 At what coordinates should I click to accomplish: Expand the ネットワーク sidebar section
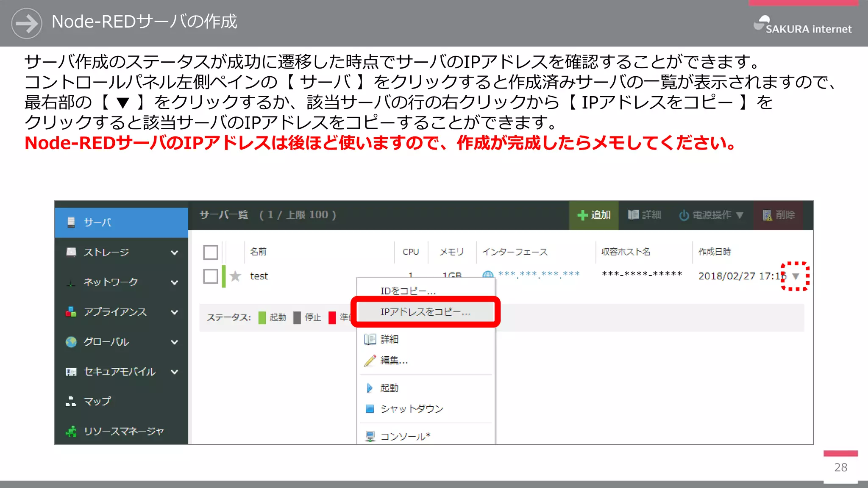click(174, 282)
